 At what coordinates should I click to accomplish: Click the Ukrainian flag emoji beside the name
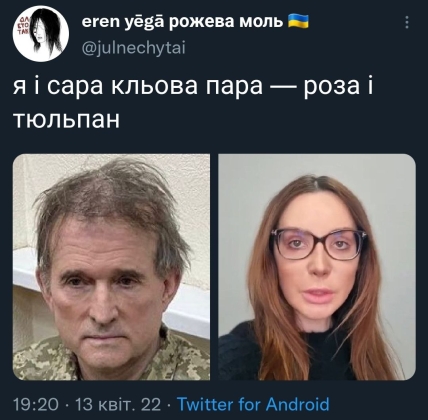point(298,21)
